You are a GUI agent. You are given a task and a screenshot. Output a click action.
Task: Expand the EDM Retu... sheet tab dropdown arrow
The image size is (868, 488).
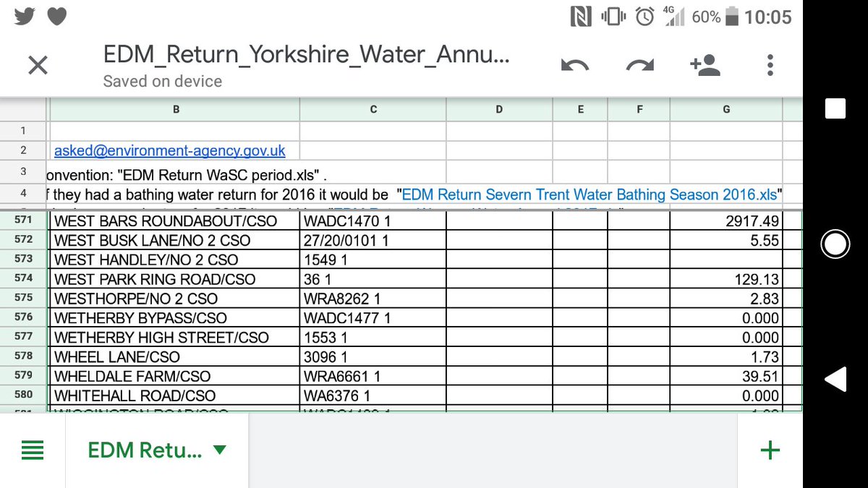[220, 450]
